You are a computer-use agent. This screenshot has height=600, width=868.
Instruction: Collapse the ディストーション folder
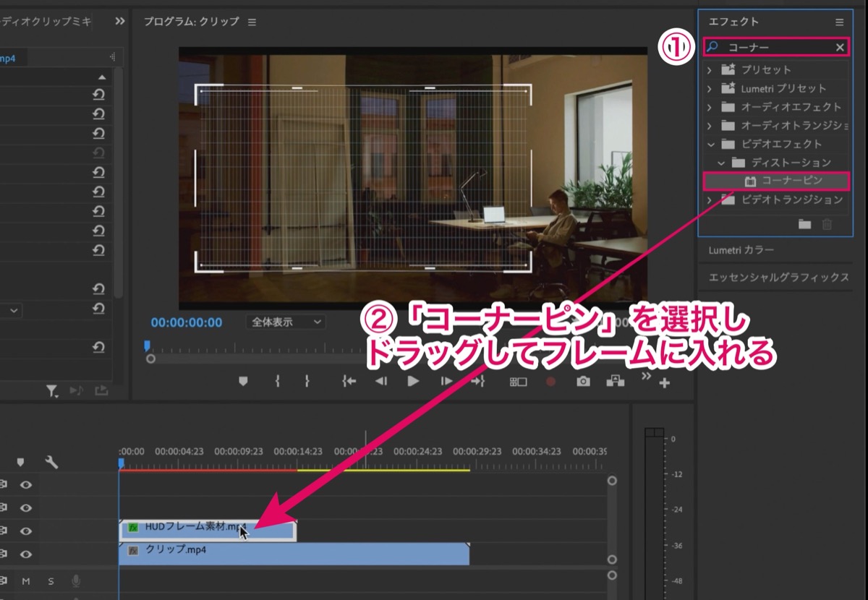pyautogui.click(x=721, y=163)
